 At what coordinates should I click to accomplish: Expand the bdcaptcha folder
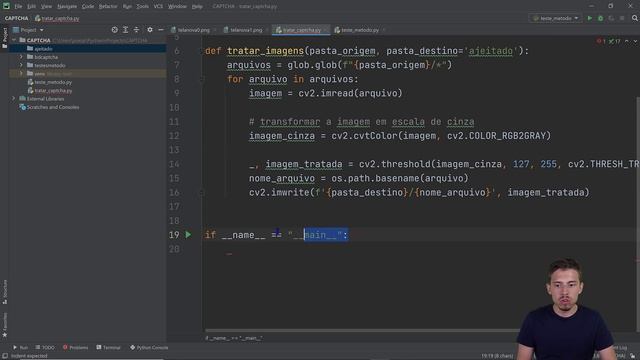(x=21, y=57)
